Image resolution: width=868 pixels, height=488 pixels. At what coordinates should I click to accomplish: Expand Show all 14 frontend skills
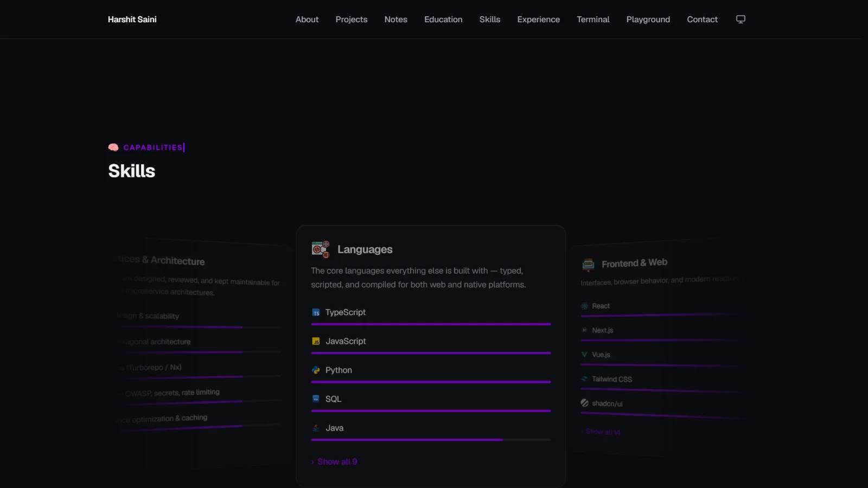pyautogui.click(x=601, y=432)
